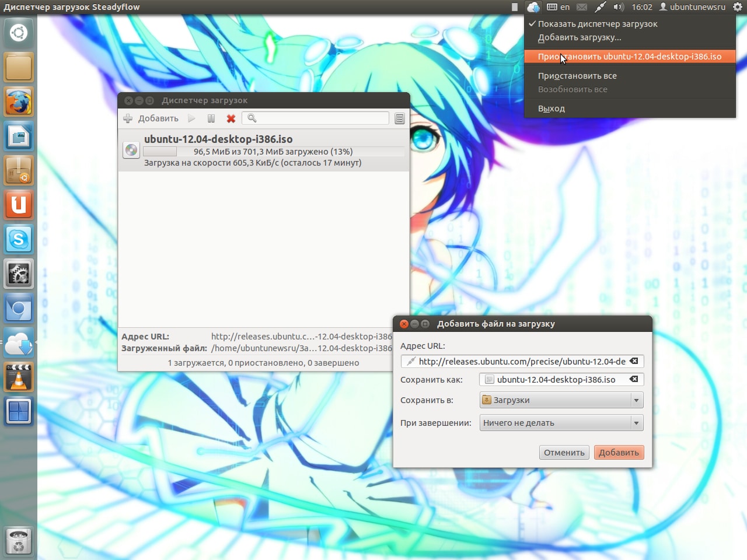The height and width of the screenshot is (560, 747).
Task: Open Workspace Switcher launcher icon
Action: (x=19, y=412)
